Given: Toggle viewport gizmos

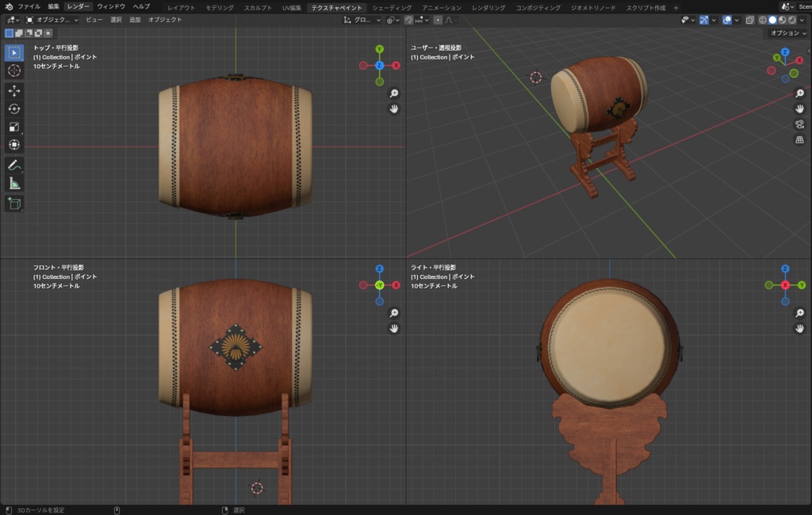Looking at the screenshot, I should click(704, 20).
